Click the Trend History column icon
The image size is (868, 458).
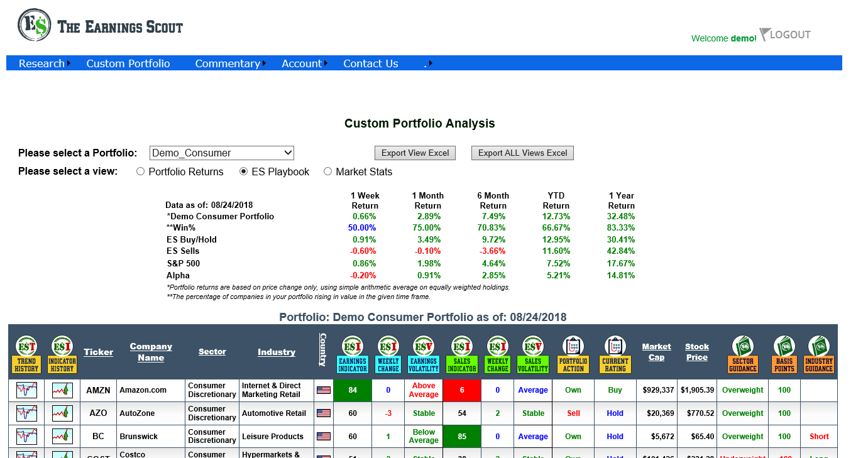point(26,354)
